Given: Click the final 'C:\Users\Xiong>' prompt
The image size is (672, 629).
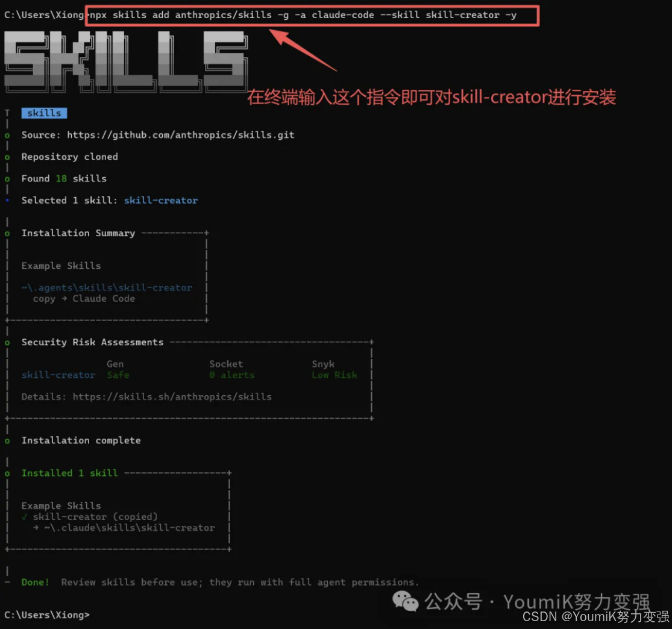Looking at the screenshot, I should click(x=47, y=615).
